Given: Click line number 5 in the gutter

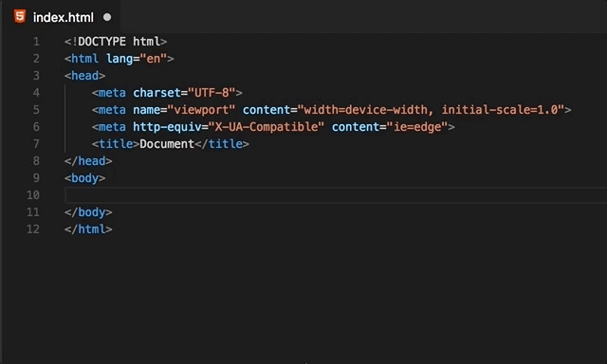Looking at the screenshot, I should (x=36, y=110).
